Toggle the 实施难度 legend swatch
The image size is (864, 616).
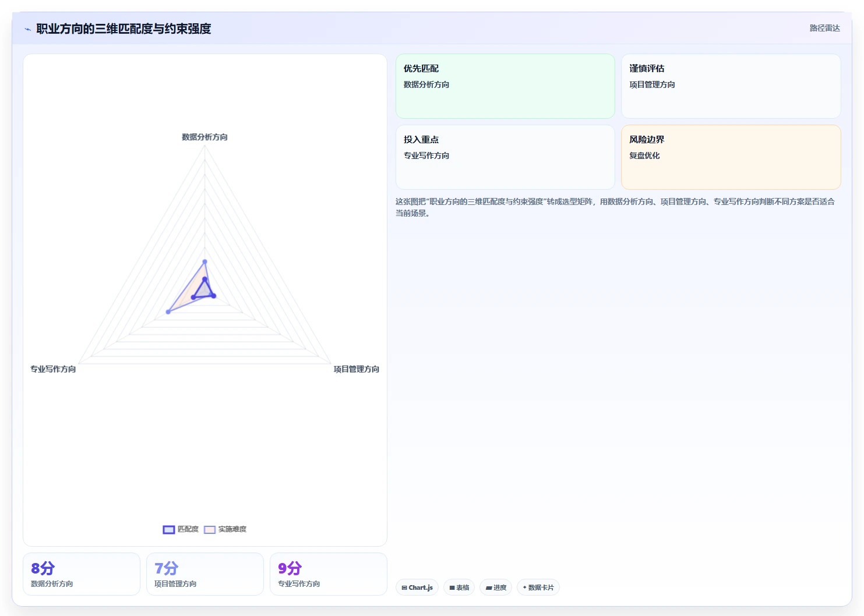210,529
